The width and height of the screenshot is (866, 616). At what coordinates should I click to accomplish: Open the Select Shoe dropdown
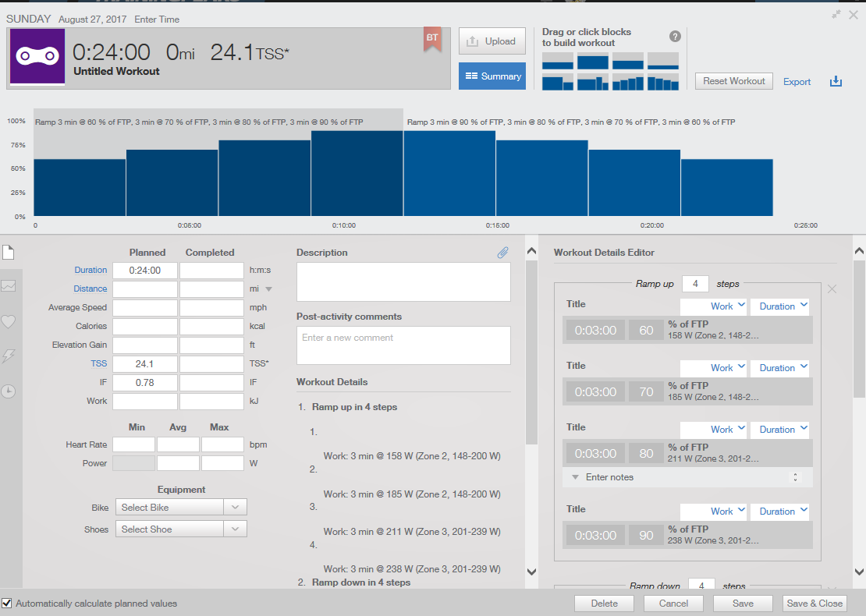tap(181, 529)
